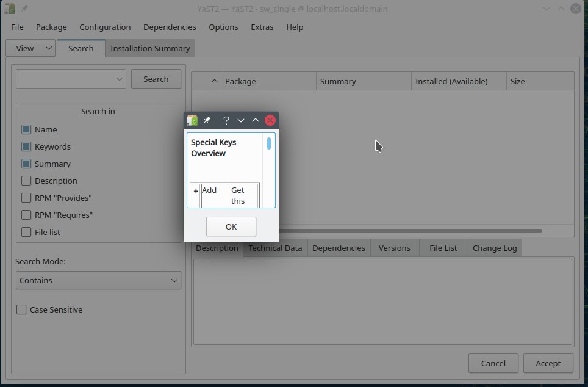The height and width of the screenshot is (387, 588).
Task: Click the dialog's question mark help icon
Action: tap(226, 120)
